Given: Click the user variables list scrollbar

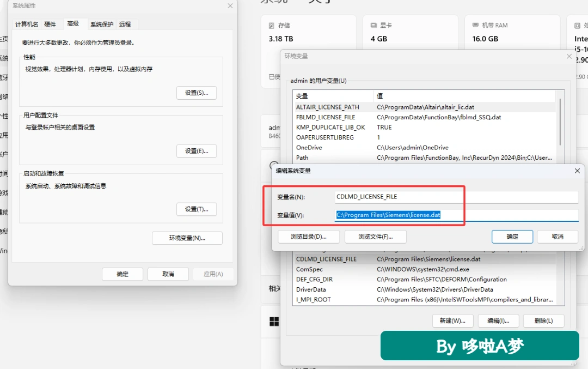Looking at the screenshot, I should click(x=560, y=122).
